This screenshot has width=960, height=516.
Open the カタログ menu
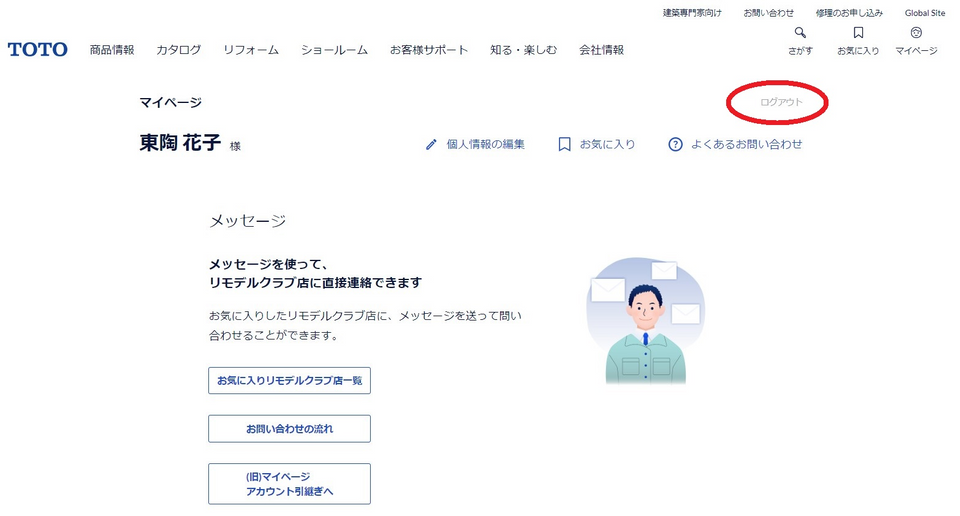[x=178, y=50]
